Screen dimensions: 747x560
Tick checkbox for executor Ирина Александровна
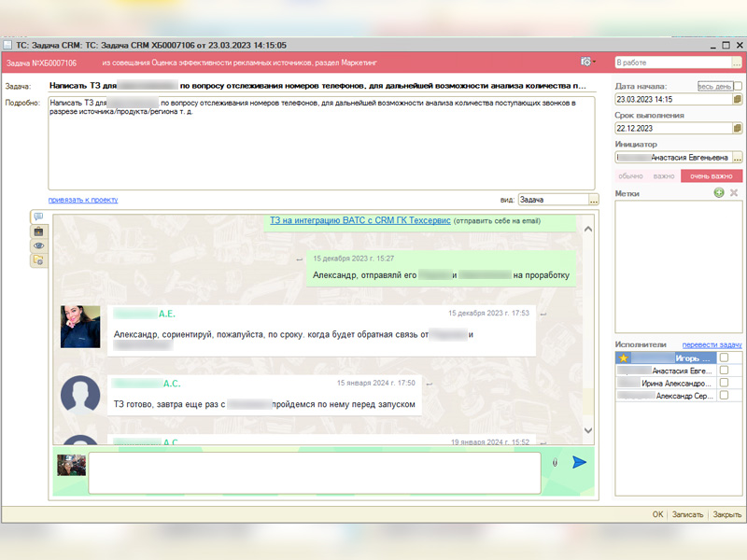click(x=724, y=384)
